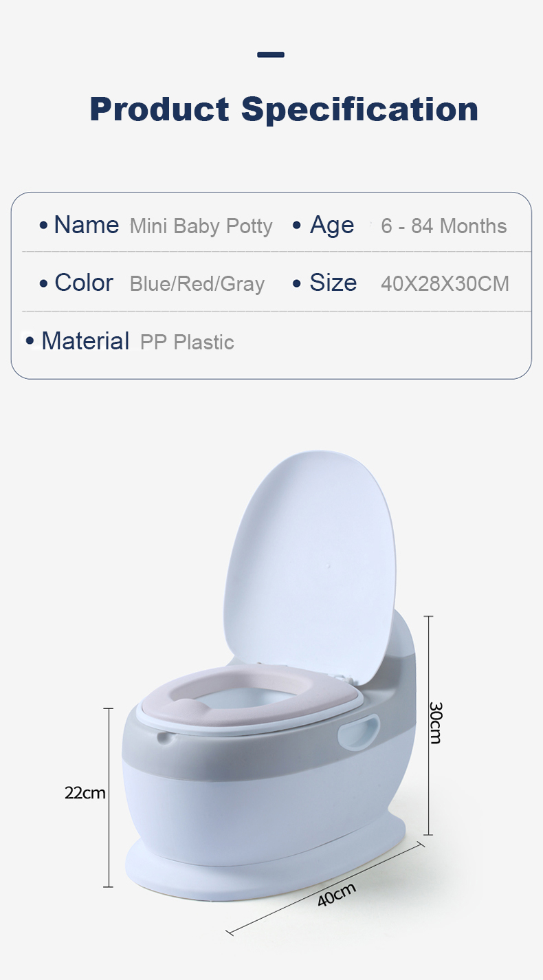Click the 40cm length dimension label
This screenshot has width=543, height=980.
(x=337, y=894)
